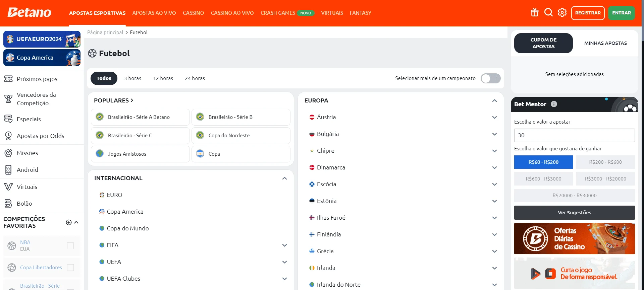The image size is (644, 290).
Task: Click the Registrar button
Action: point(588,13)
